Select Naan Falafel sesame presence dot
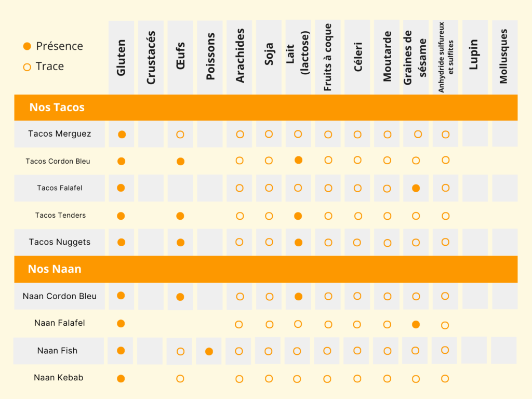This screenshot has width=532, height=399. point(416,325)
